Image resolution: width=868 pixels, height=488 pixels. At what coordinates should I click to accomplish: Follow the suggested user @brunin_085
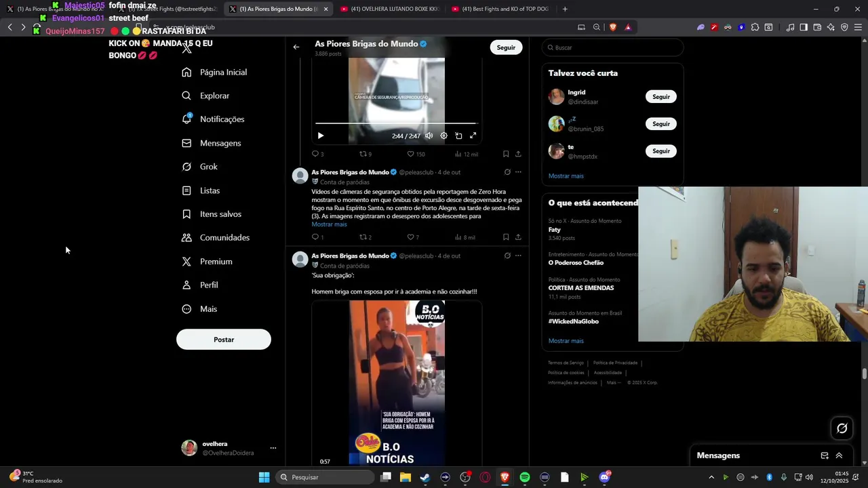click(x=661, y=124)
